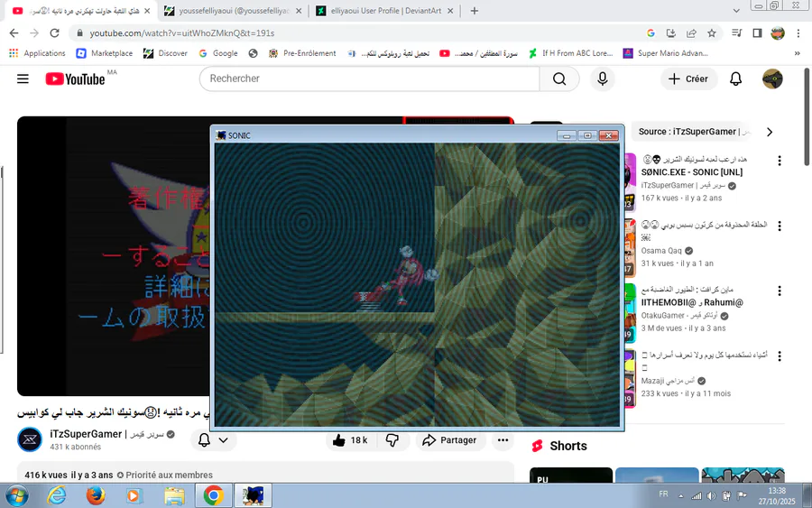Open the Applications bookmark
This screenshot has height=508, width=812.
[37, 53]
